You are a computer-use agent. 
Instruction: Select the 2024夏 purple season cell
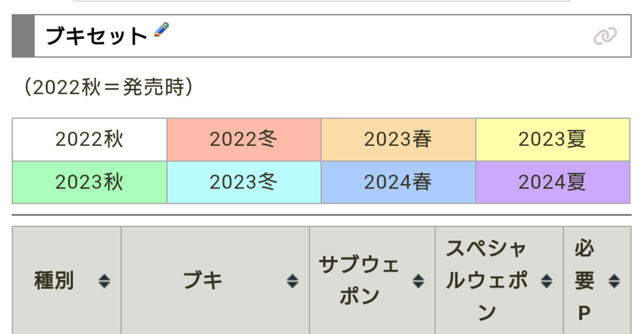pyautogui.click(x=553, y=182)
